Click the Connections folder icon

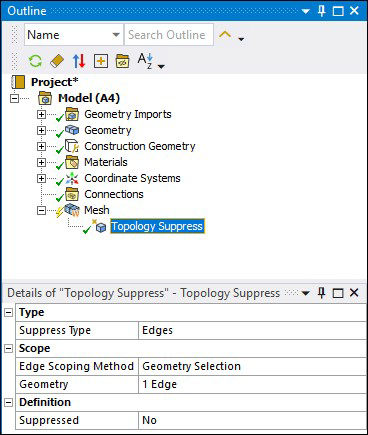pyautogui.click(x=72, y=194)
